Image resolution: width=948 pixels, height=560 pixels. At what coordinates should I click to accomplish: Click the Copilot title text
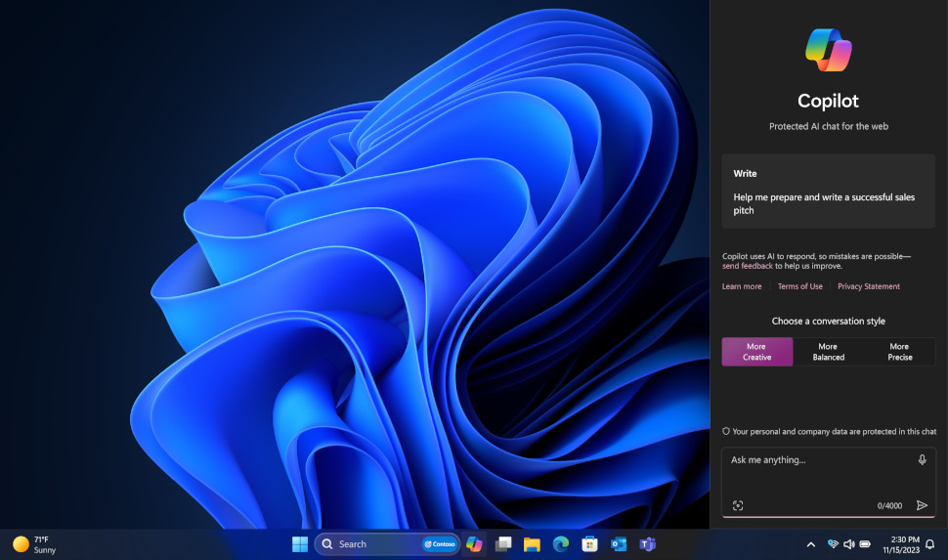click(829, 101)
